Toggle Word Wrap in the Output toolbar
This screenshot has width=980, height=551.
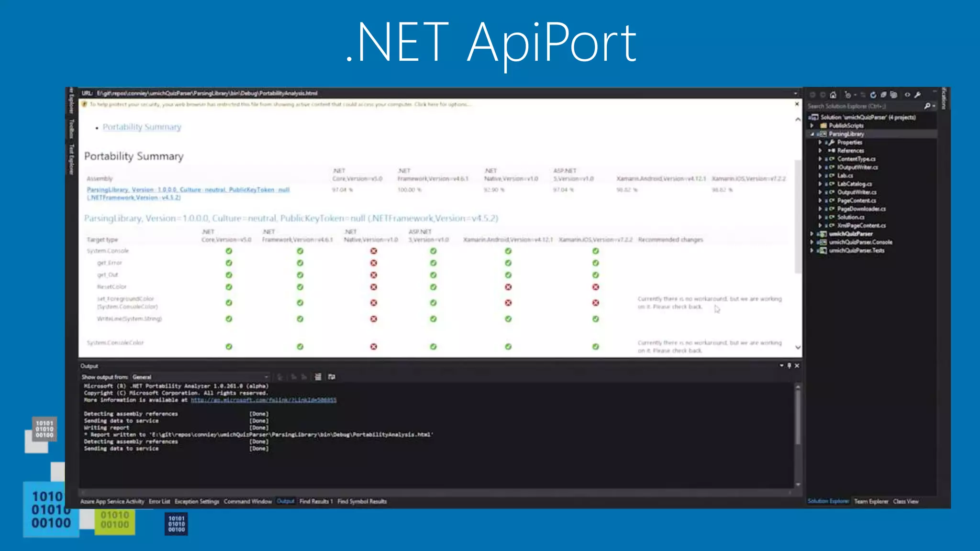point(332,377)
